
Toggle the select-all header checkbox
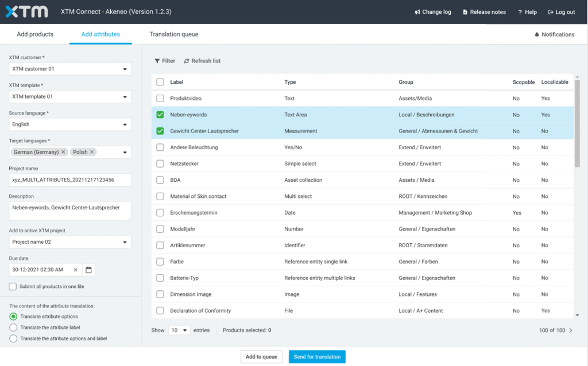160,82
